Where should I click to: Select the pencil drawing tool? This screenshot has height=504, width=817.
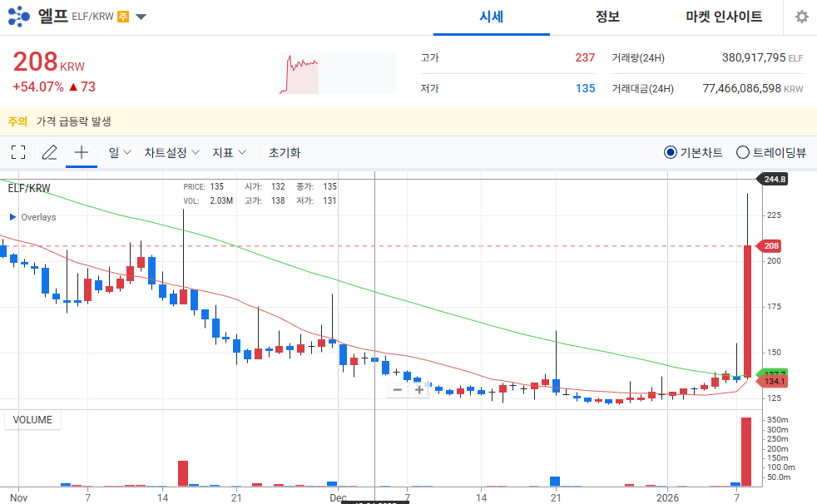[x=48, y=152]
